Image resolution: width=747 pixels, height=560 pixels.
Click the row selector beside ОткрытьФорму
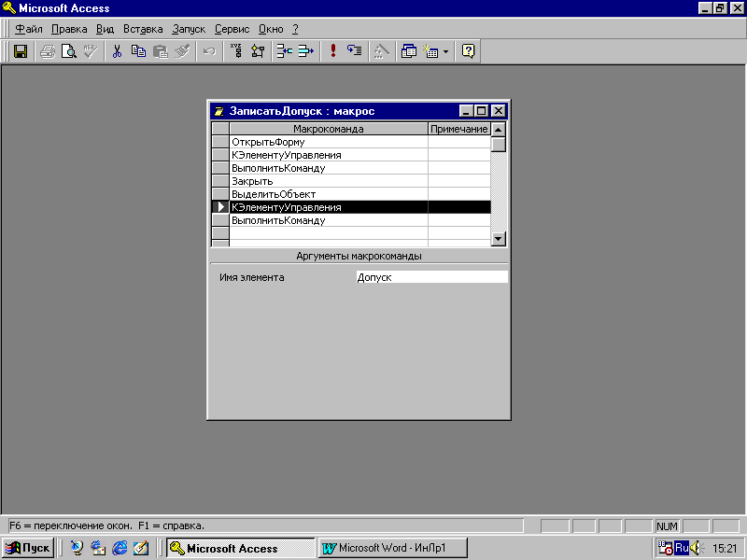(x=220, y=142)
